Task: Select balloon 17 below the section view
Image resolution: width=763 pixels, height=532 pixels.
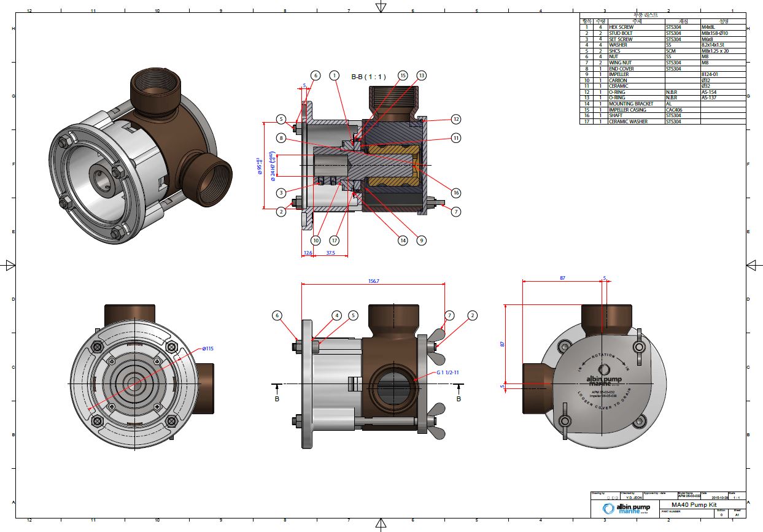Action: pos(334,241)
